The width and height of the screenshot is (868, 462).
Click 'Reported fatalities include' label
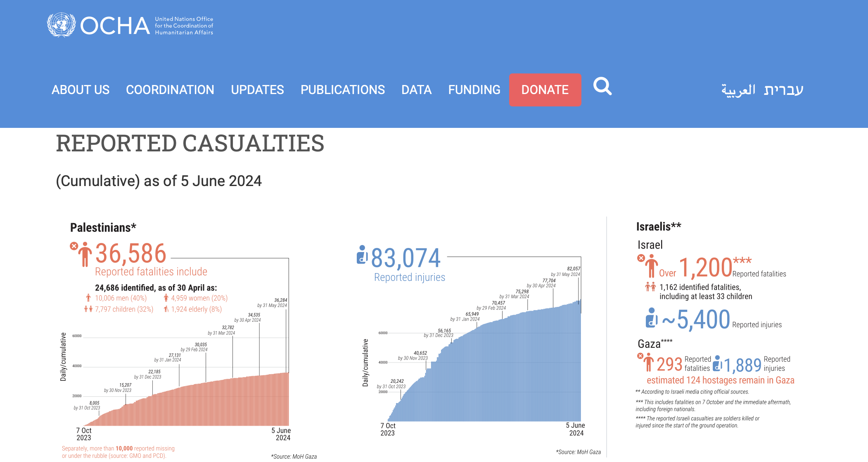click(151, 272)
